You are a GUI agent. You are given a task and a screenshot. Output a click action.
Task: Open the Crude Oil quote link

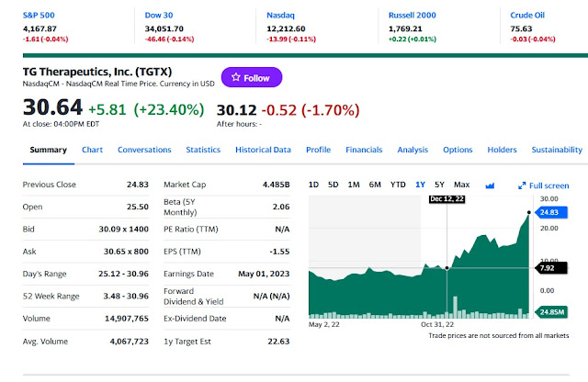[x=527, y=15]
